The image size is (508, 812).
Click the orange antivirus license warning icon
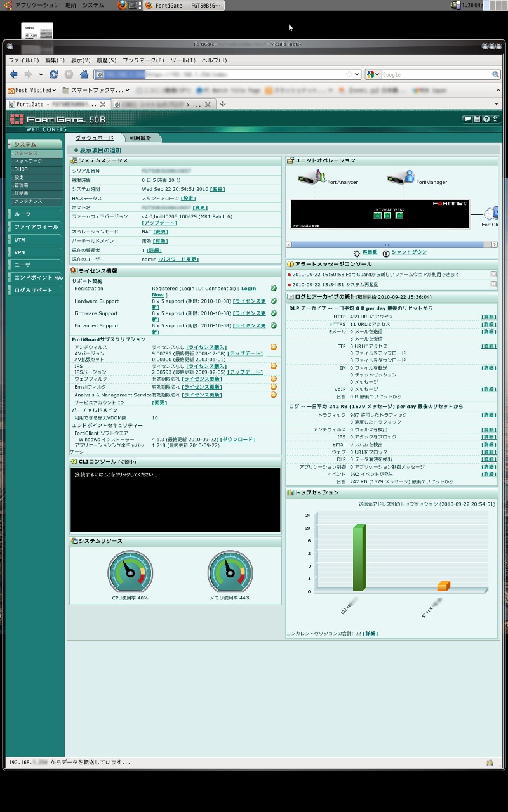(x=274, y=347)
